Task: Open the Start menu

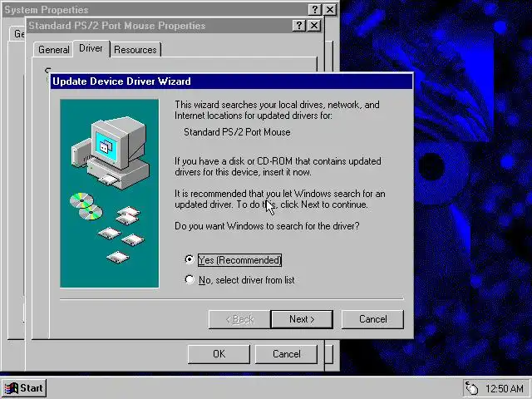Action: pyautogui.click(x=24, y=388)
